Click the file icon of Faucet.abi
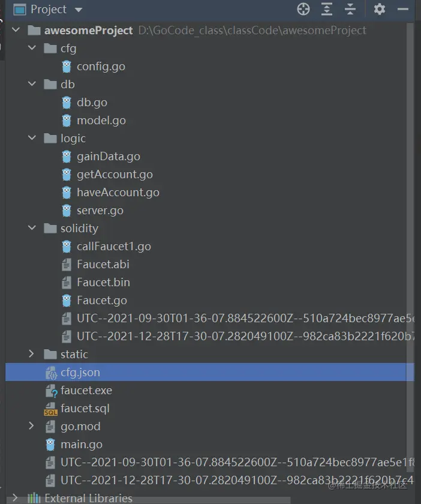The height and width of the screenshot is (504, 421). 66,264
